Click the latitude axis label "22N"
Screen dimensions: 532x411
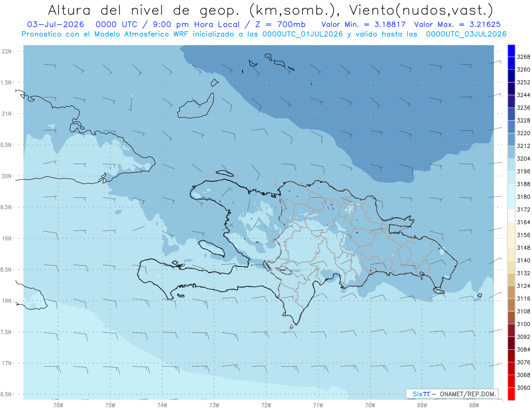coord(8,51)
